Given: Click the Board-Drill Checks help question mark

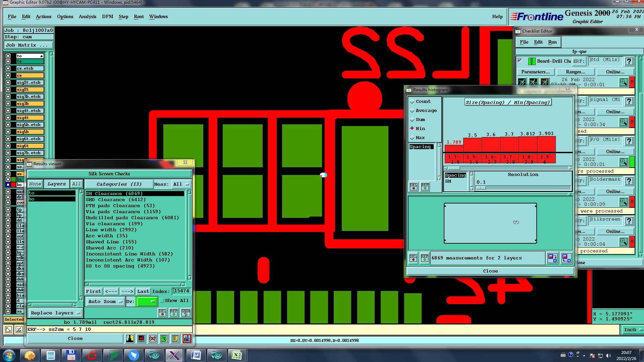Looking at the screenshot, I should (629, 61).
